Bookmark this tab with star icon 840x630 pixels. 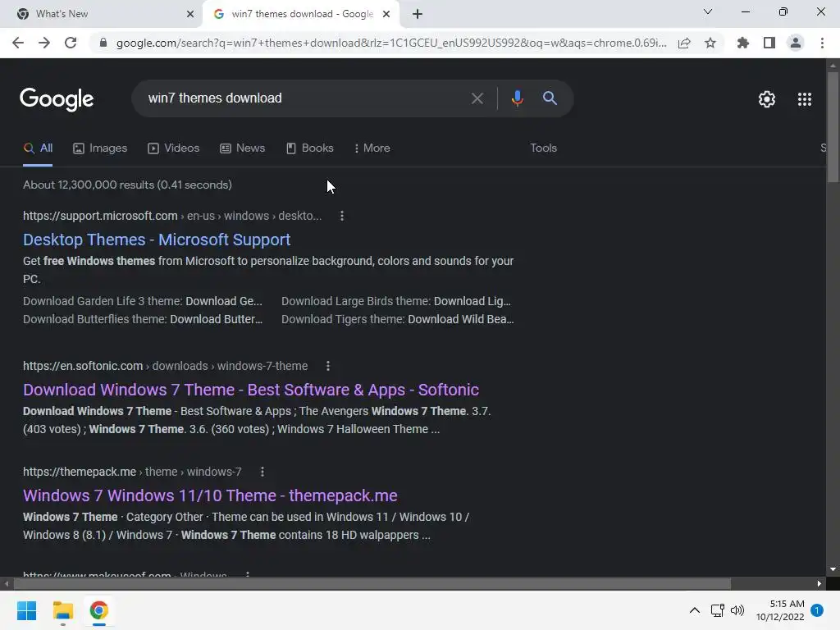click(710, 43)
